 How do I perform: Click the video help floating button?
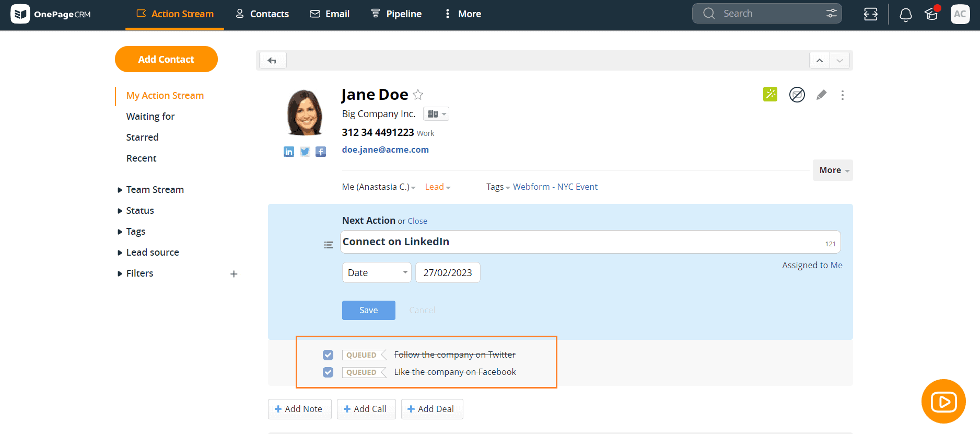coord(943,402)
